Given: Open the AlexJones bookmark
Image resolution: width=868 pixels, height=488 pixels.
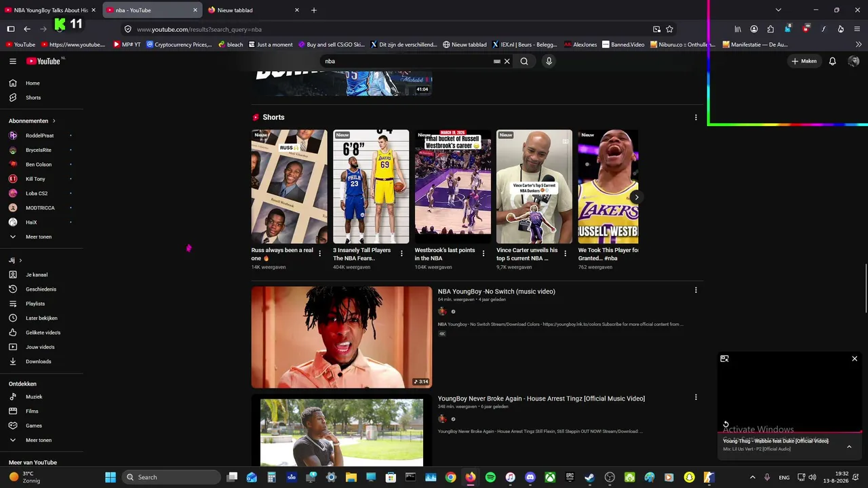Looking at the screenshot, I should [580, 45].
